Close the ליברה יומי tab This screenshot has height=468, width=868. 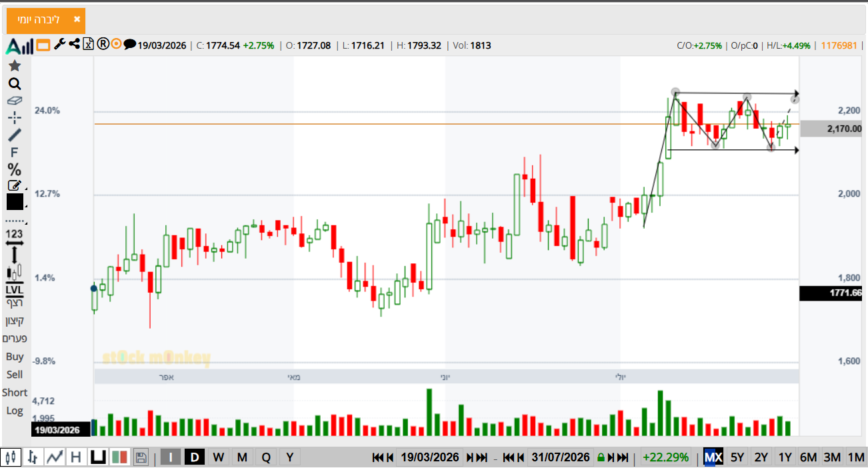click(x=77, y=19)
